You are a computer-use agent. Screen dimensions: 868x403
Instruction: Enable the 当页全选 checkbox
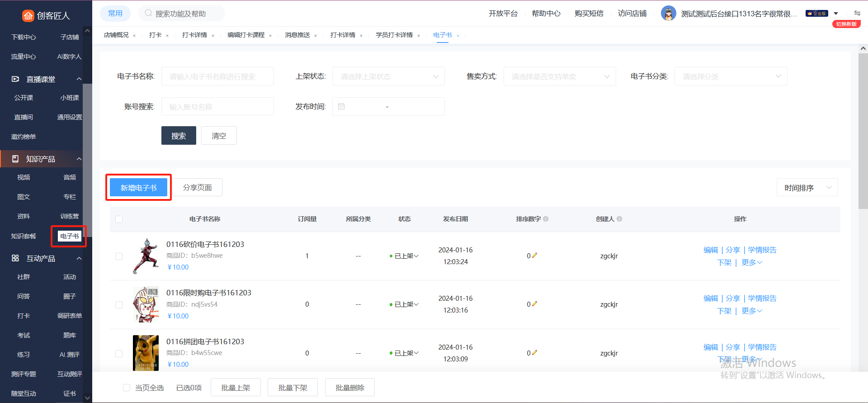coord(127,388)
